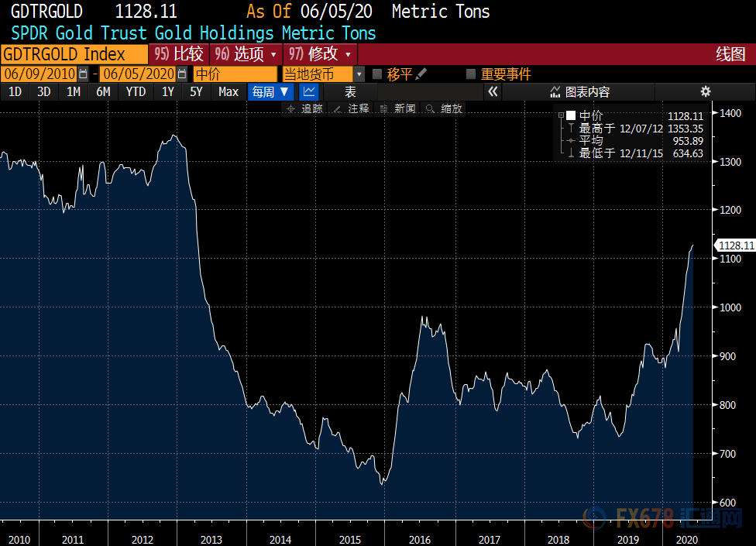756x546 pixels.
Task: Click the 2015 year label on axis
Action: point(350,540)
